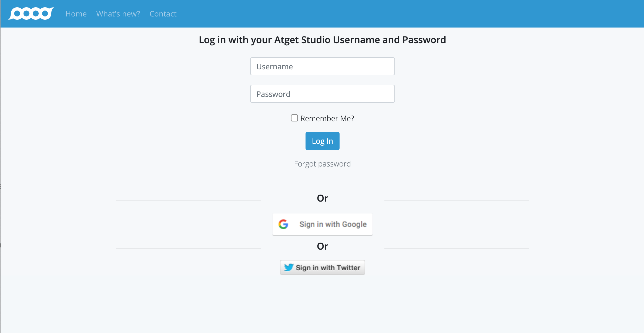
Task: Click empty area of blue navigation bar
Action: (405, 13)
